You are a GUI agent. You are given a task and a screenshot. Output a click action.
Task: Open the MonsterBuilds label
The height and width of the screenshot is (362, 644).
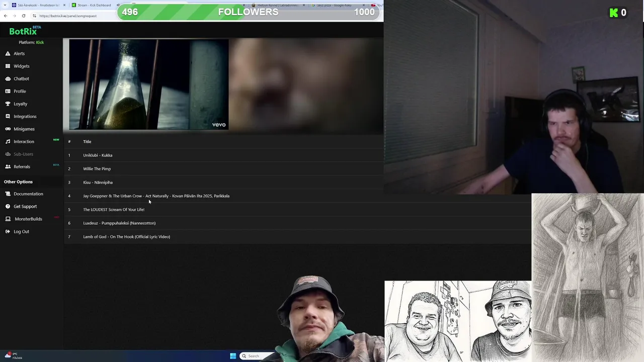[x=28, y=219]
